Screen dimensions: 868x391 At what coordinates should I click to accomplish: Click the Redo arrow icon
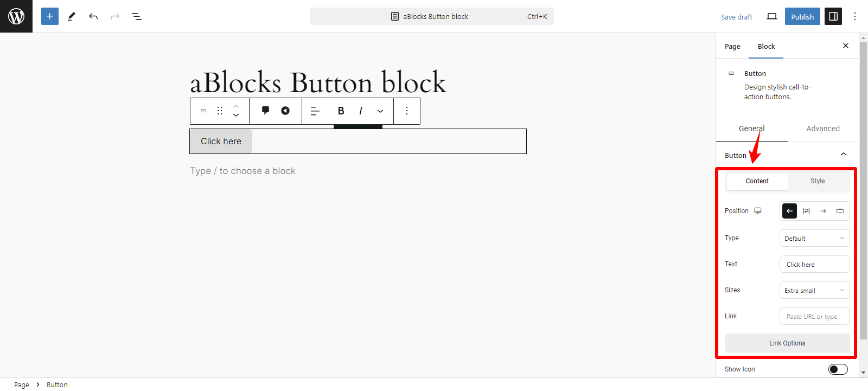115,16
